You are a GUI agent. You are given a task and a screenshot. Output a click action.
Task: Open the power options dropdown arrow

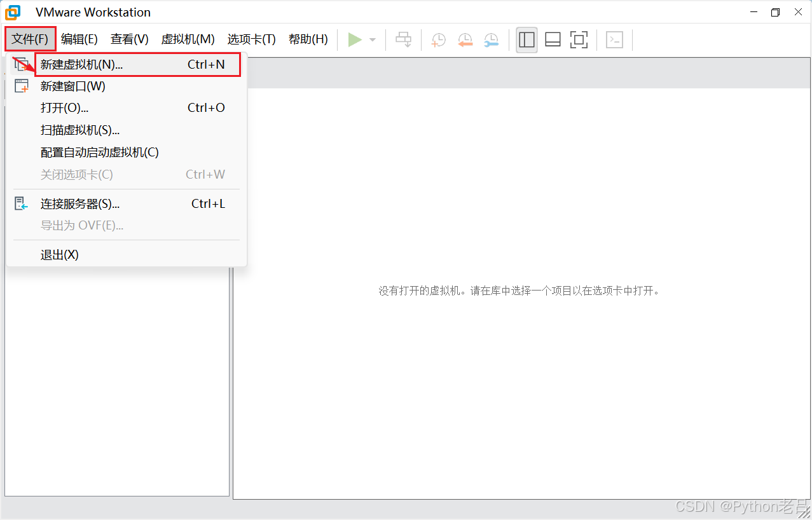(x=373, y=40)
